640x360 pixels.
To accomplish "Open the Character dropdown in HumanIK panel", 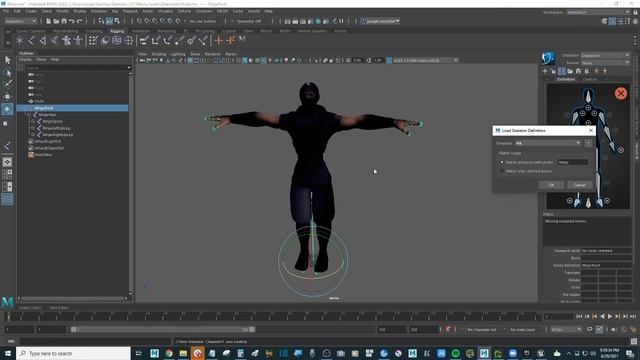I will coord(605,55).
